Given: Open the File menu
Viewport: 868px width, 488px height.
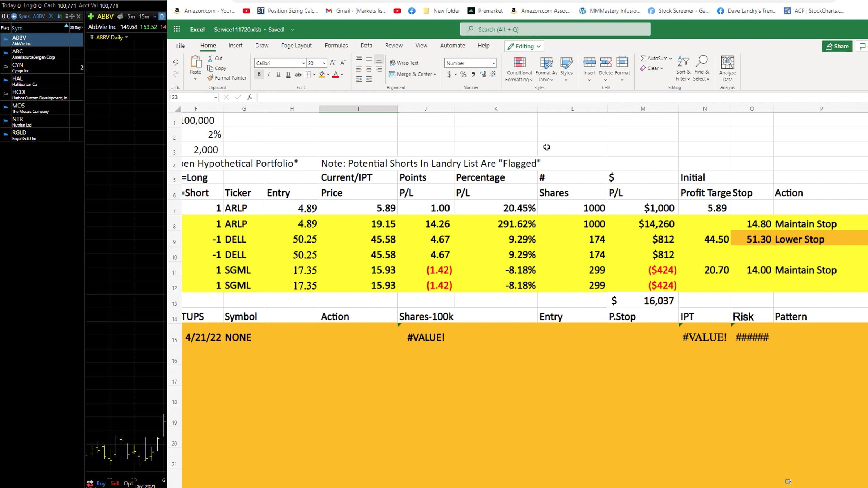Looking at the screenshot, I should (180, 46).
